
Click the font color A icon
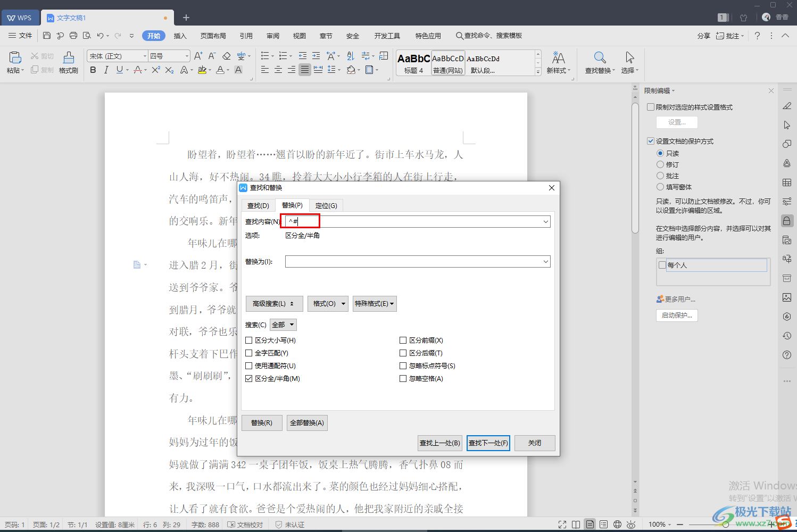coord(220,70)
